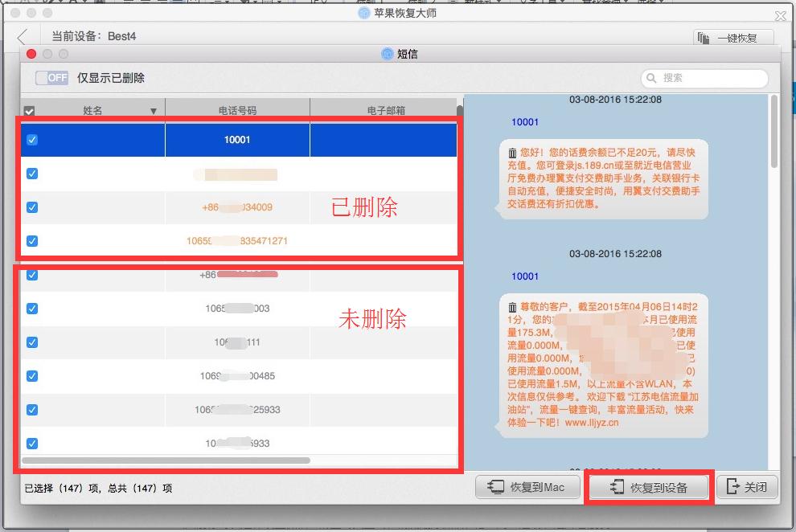Click the 搜索 search field

(x=705, y=78)
